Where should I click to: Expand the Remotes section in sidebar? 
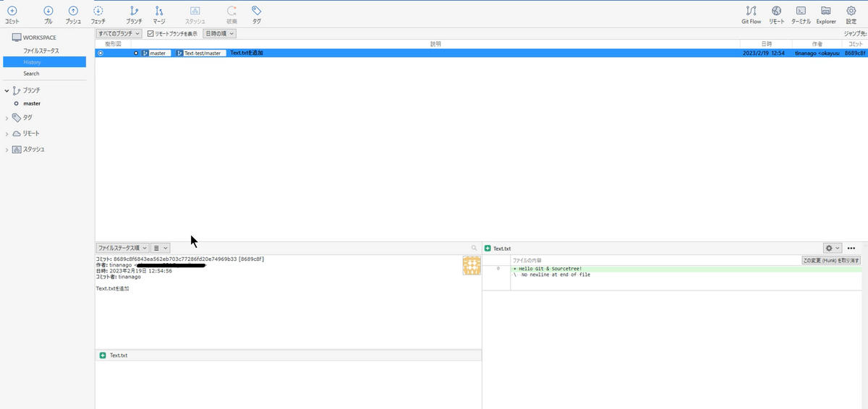click(7, 134)
